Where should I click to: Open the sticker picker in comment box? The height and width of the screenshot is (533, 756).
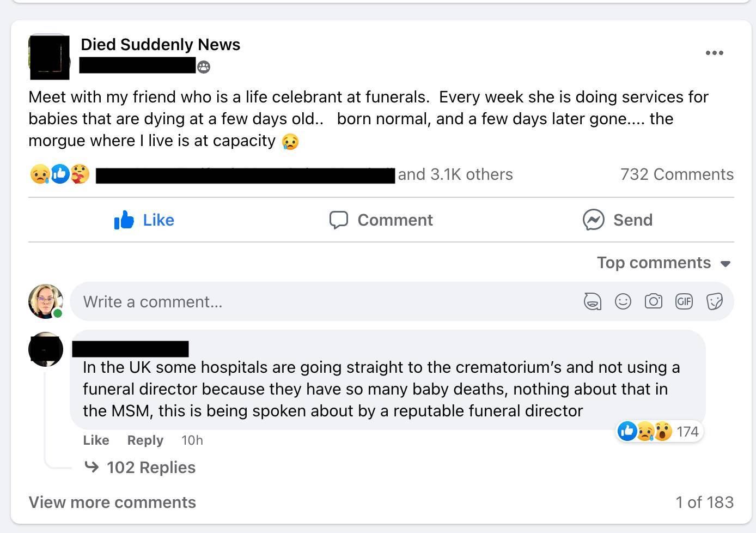tap(714, 301)
